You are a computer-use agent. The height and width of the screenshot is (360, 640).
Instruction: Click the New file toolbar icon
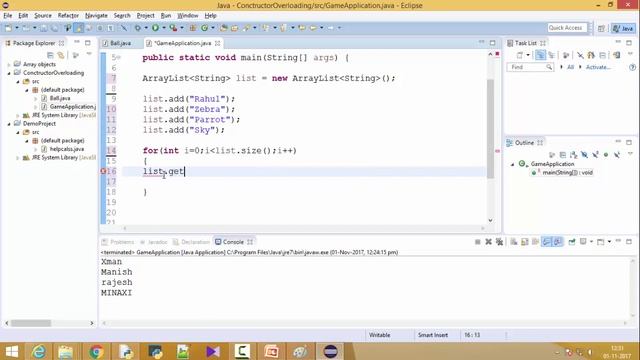8,28
